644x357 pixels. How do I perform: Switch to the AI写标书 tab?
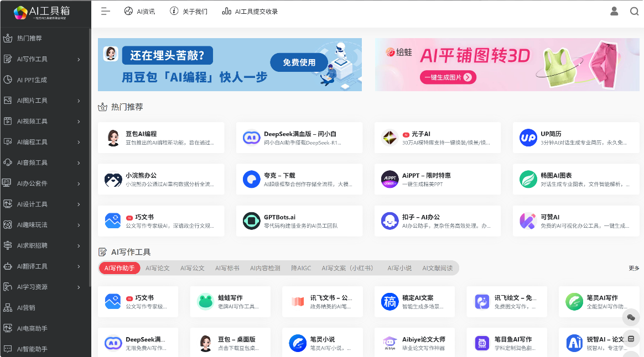(227, 268)
